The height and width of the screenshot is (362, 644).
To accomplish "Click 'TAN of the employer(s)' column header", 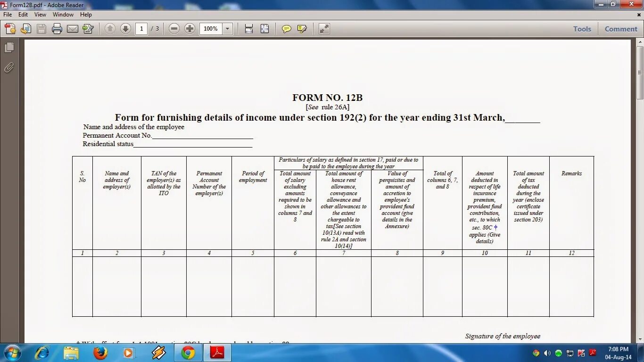I will pyautogui.click(x=164, y=183).
